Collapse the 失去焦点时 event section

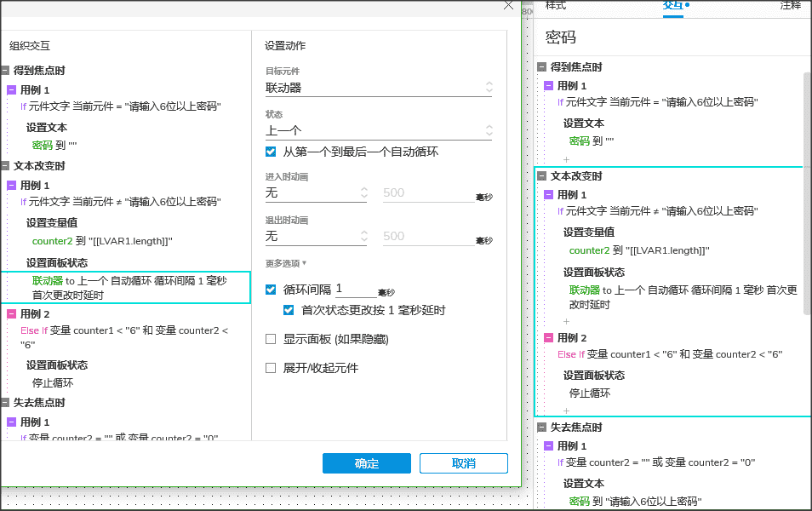click(x=540, y=427)
